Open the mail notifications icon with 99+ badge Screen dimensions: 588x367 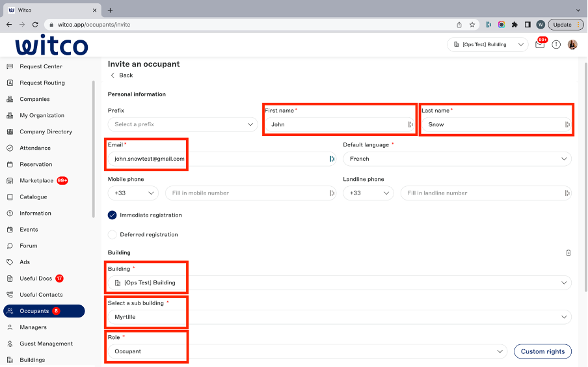click(540, 44)
